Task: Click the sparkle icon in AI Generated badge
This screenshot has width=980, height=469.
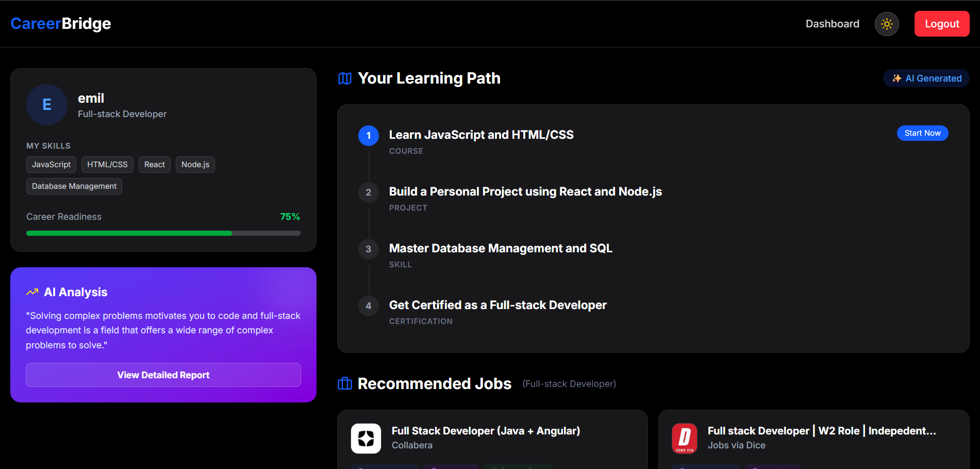Action: (x=897, y=78)
